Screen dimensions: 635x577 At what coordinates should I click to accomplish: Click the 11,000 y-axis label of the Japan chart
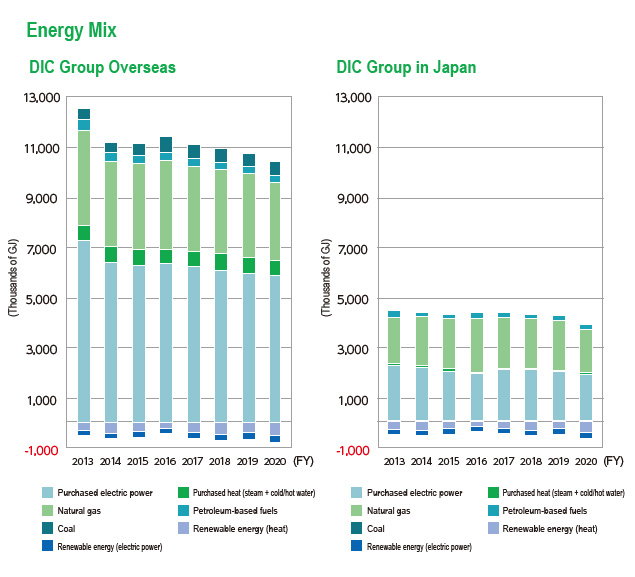tap(353, 148)
